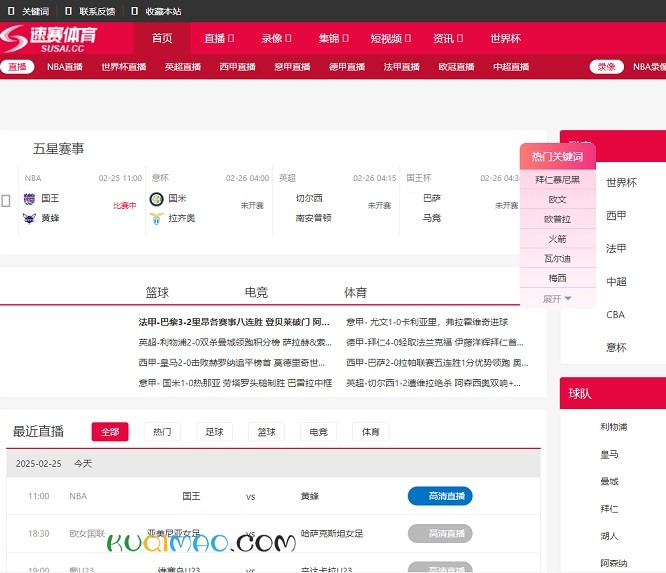666x573 pixels.
Task: Click the 欧文 hot keyword
Action: coord(557,199)
